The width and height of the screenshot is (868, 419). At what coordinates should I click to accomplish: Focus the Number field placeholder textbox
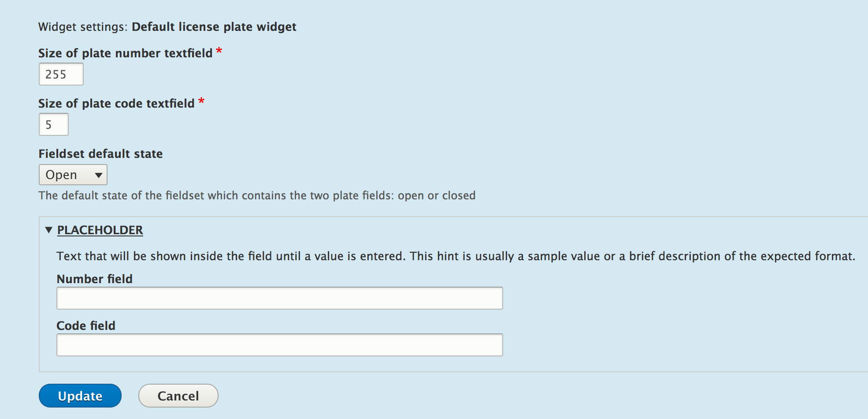tap(279, 298)
